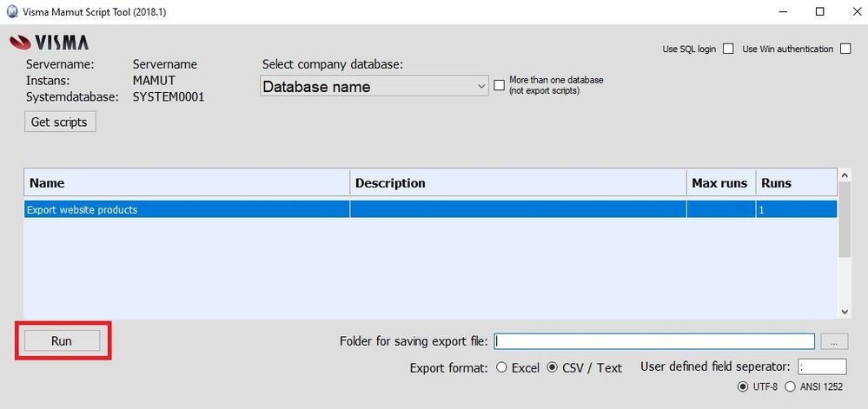Minimize the Script Tool window
The image size is (868, 409).
click(784, 11)
